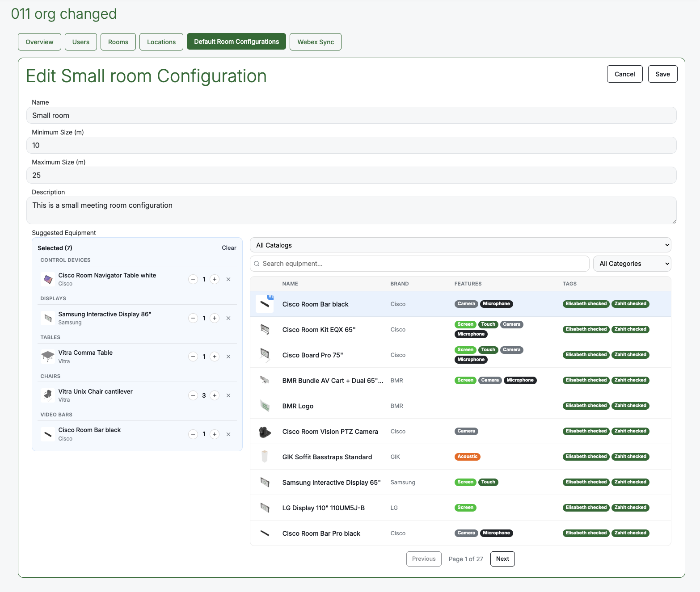
Task: Select the LG Display 110" 110UM5J-B row
Action: click(x=460, y=508)
